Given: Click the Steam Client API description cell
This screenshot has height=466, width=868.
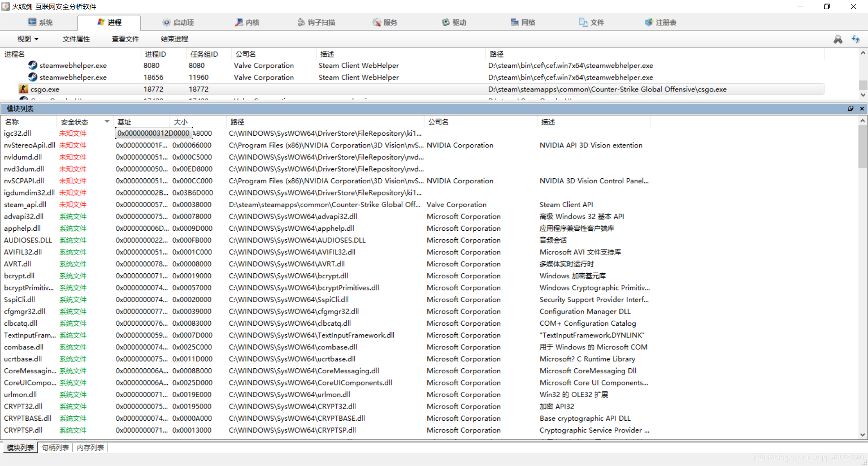Looking at the screenshot, I should coord(566,204).
